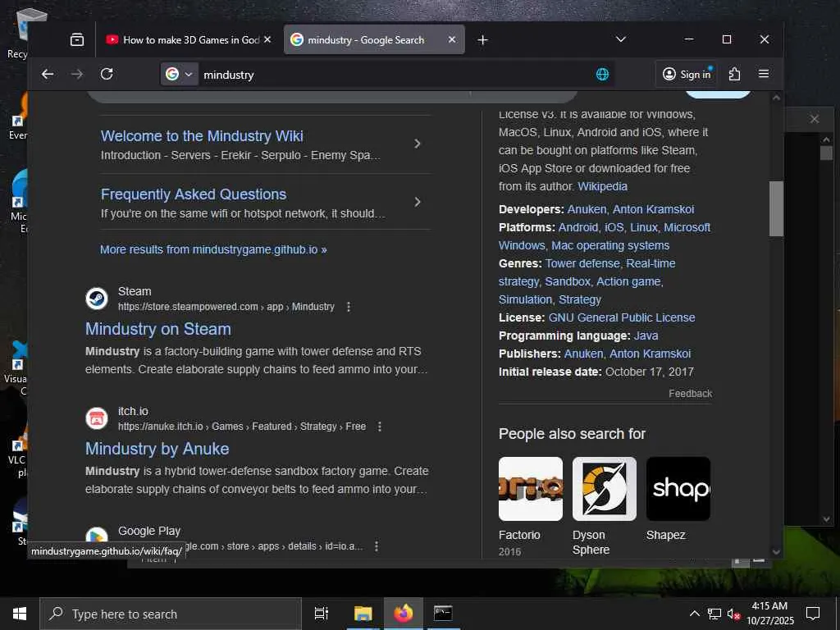Click the Sign in account button
Image resolution: width=840 pixels, height=630 pixels.
(x=687, y=74)
